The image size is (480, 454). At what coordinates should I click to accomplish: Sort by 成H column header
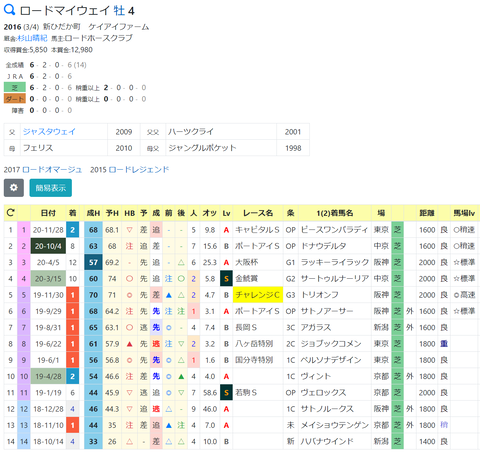tap(93, 213)
